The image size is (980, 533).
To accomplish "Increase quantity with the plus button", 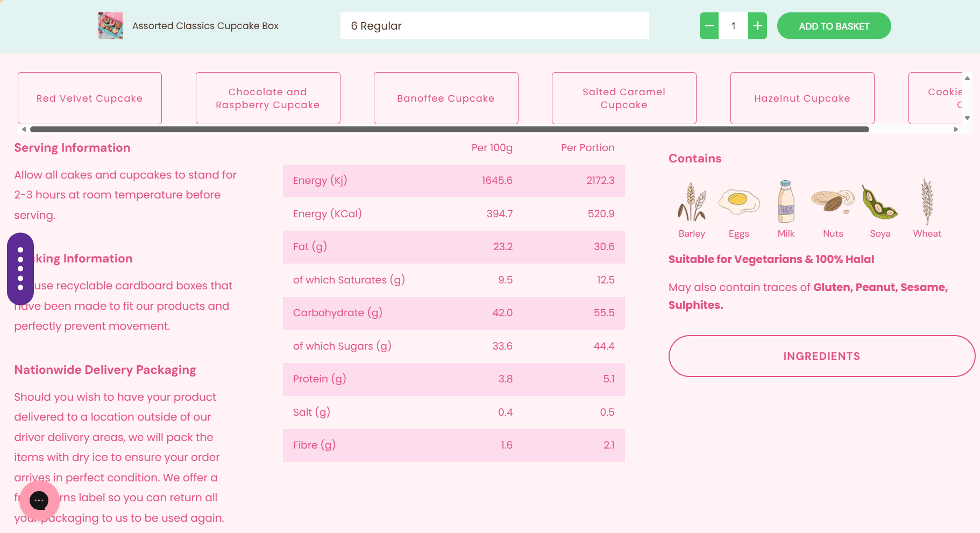I will pyautogui.click(x=757, y=26).
